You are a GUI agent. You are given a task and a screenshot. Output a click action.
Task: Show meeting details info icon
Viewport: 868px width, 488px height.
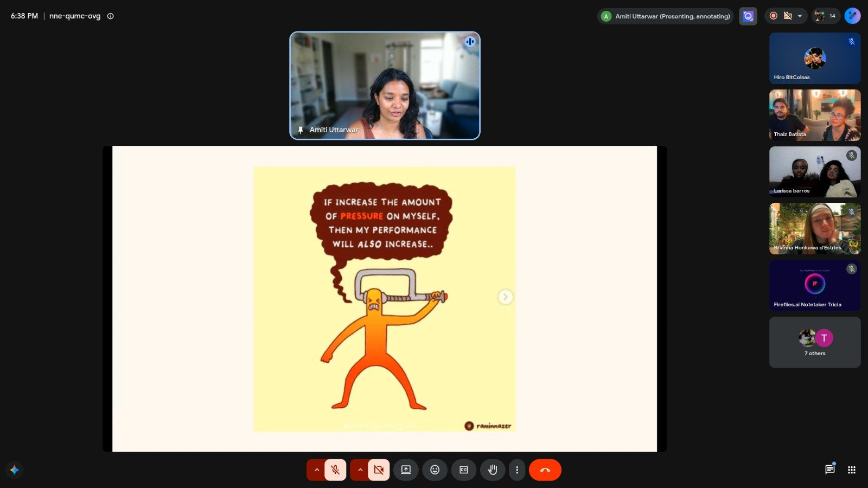(x=111, y=16)
